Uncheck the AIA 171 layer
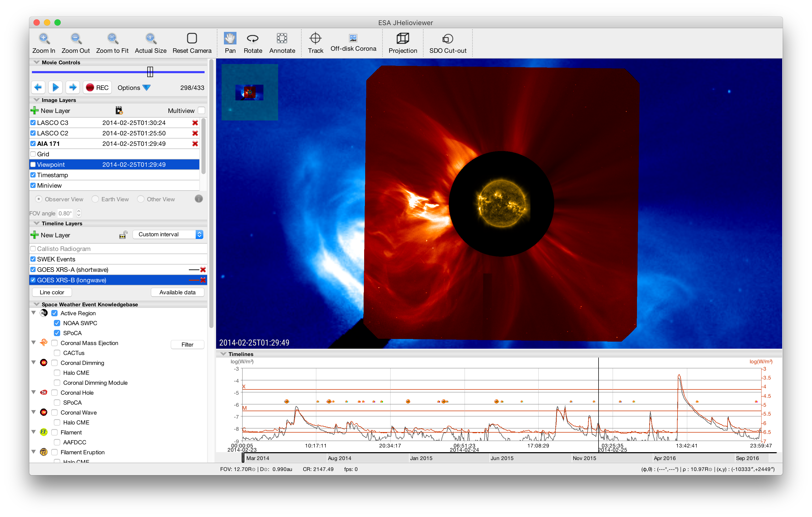 pos(33,143)
